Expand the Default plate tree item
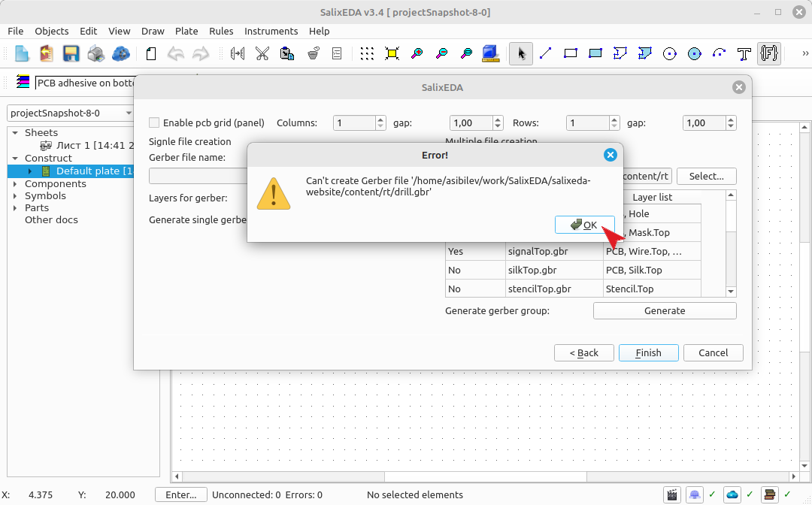Viewport: 812px width, 505px height. click(30, 171)
